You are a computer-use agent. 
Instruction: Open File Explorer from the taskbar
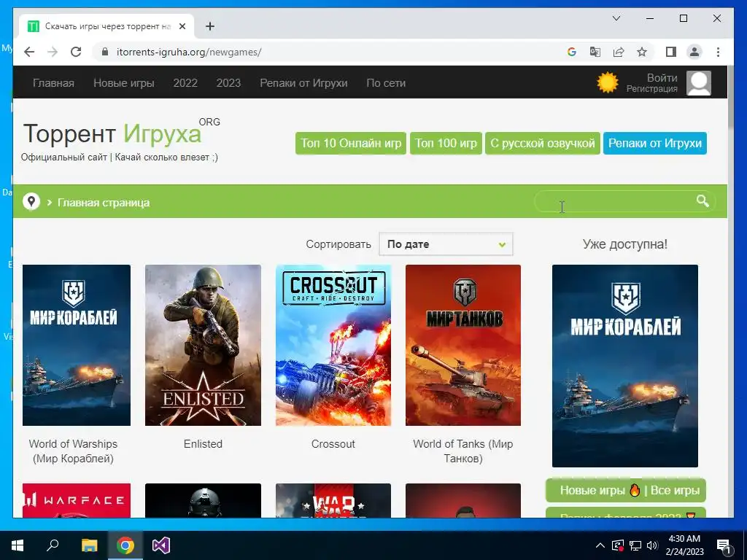[x=89, y=545]
